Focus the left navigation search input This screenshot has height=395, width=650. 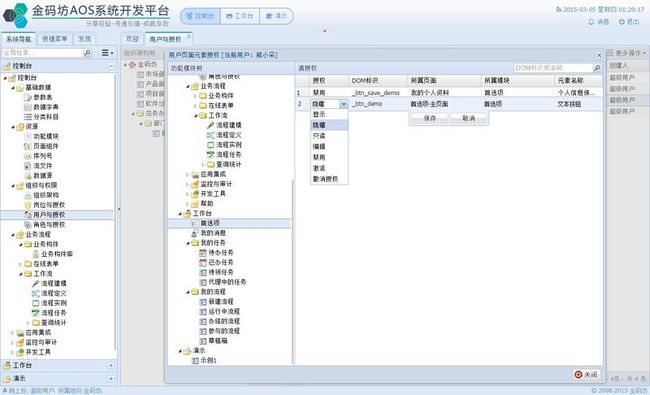[42, 53]
